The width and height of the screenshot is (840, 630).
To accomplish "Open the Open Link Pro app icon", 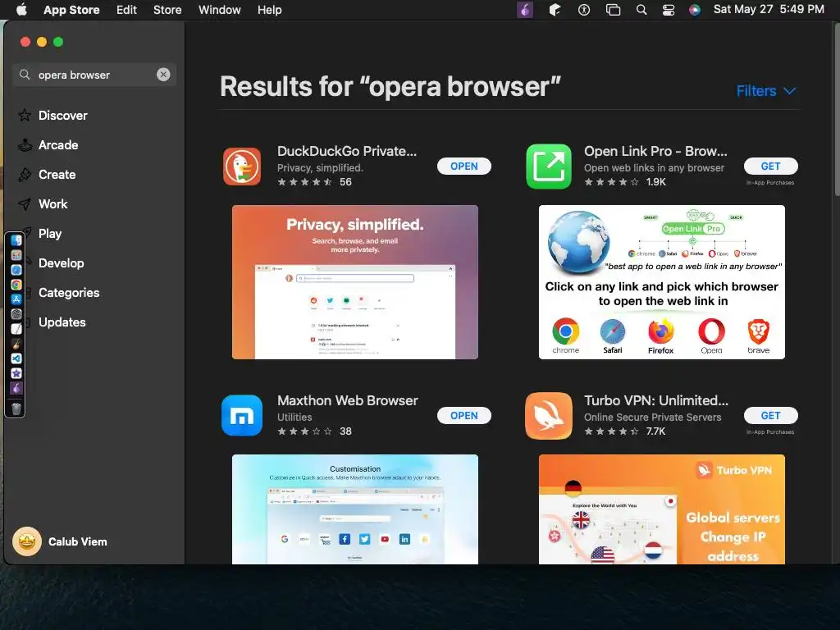I will (x=549, y=166).
